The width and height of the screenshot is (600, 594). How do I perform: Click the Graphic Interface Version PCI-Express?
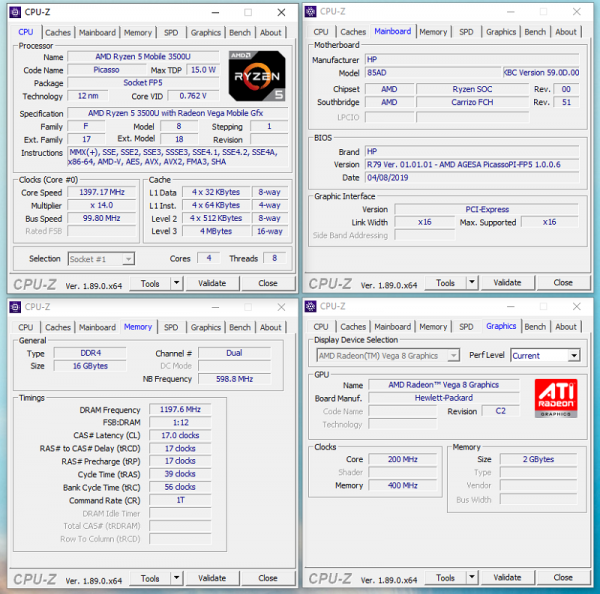(487, 209)
